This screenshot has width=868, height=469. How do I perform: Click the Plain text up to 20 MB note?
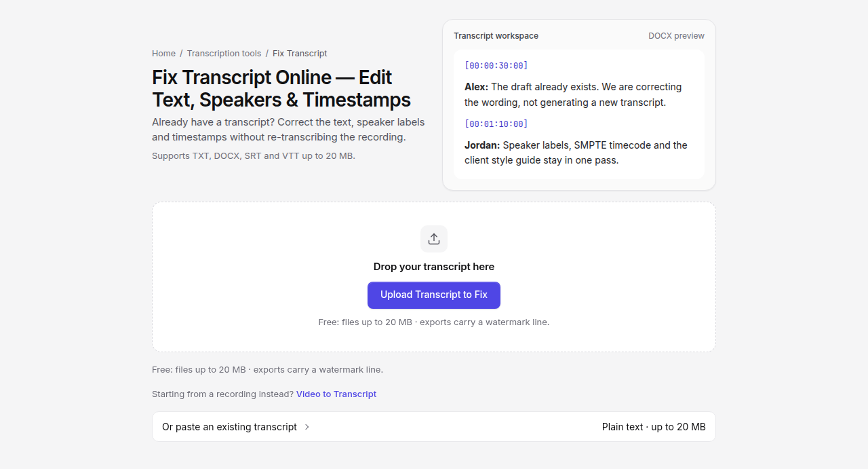(654, 427)
